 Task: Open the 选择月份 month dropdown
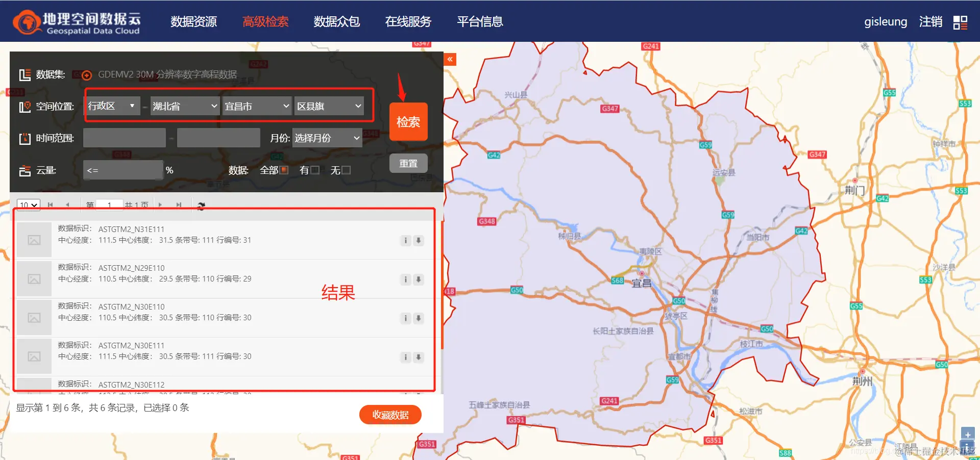(327, 138)
